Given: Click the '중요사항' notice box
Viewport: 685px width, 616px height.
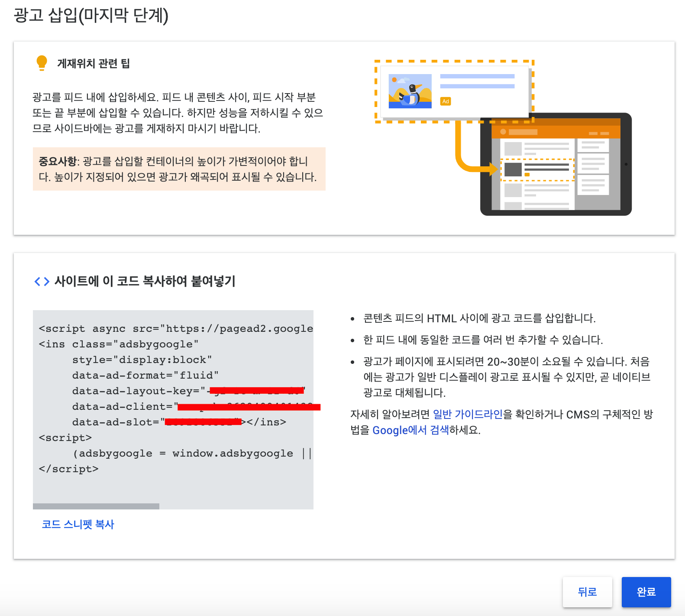Looking at the screenshot, I should click(179, 169).
